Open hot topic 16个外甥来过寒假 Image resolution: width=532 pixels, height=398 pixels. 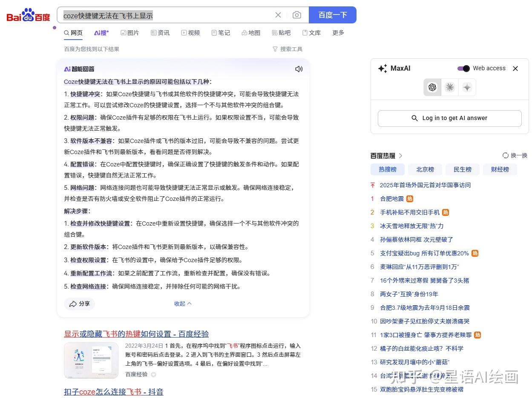pyautogui.click(x=425, y=281)
